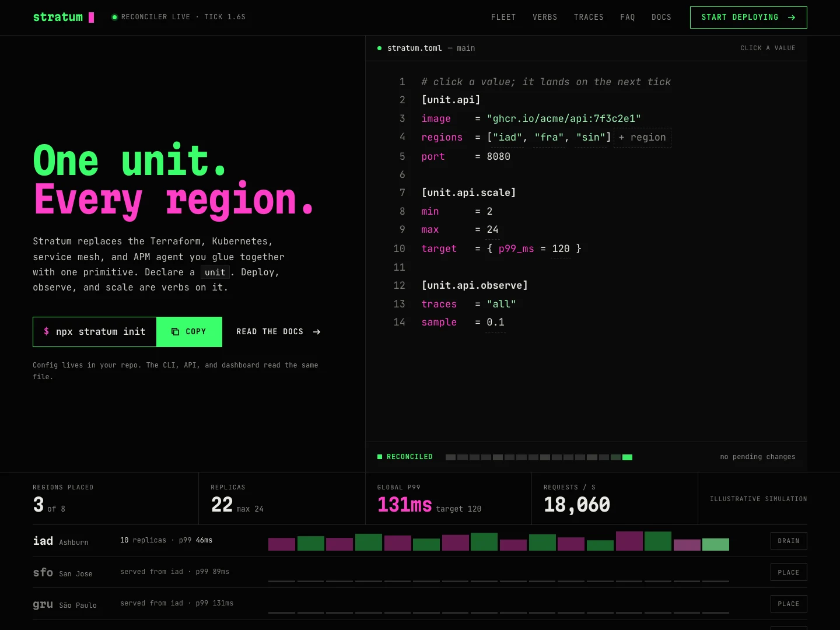Add a region with + region
Viewport: 840px width, 630px height.
point(642,137)
